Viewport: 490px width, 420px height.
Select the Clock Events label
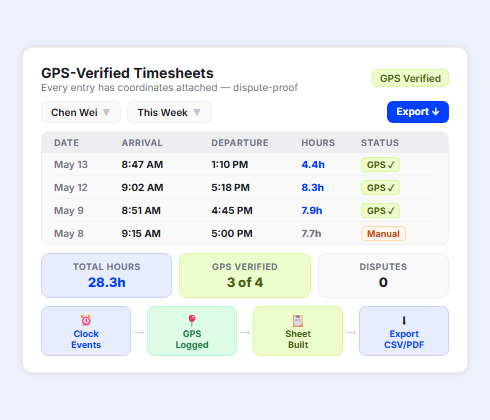[86, 339]
